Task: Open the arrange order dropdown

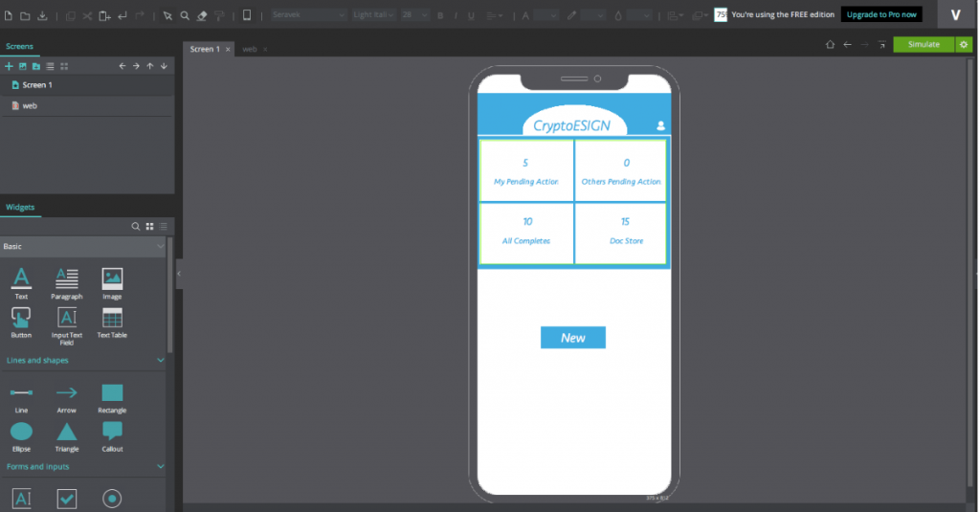Action: [700, 15]
